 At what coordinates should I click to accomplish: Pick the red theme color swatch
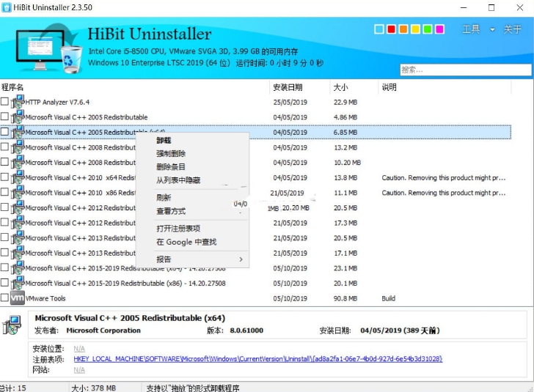(x=391, y=29)
